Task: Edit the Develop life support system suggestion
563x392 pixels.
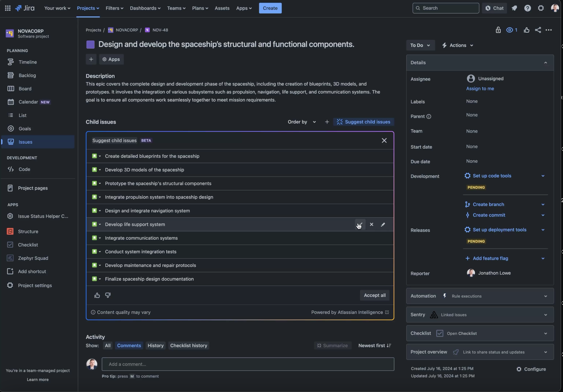Action: click(383, 224)
